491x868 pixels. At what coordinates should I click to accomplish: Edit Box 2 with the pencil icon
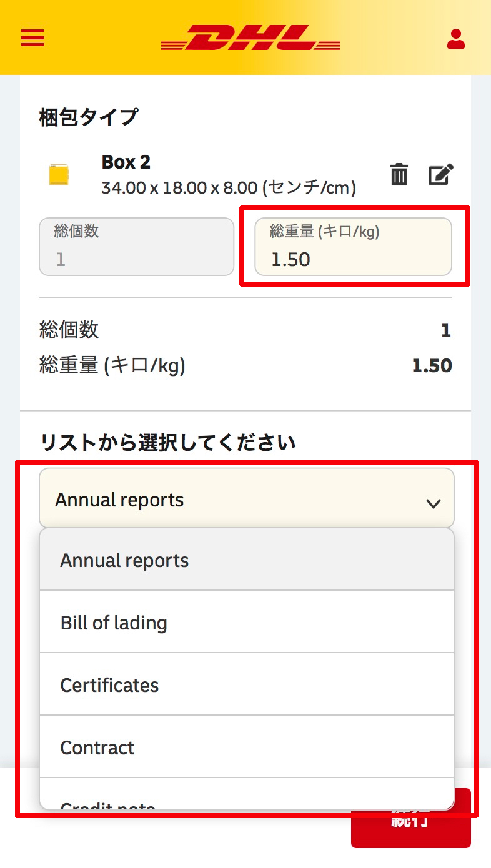click(x=441, y=175)
